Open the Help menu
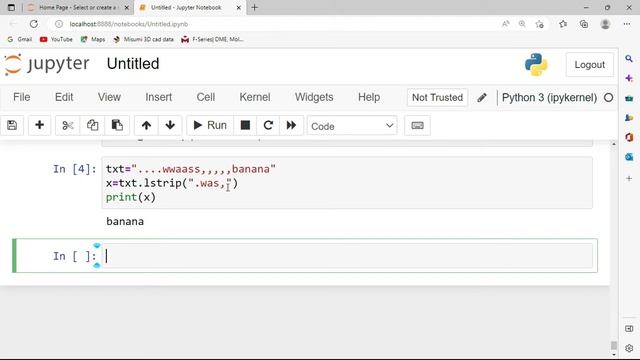The height and width of the screenshot is (360, 640). [369, 97]
